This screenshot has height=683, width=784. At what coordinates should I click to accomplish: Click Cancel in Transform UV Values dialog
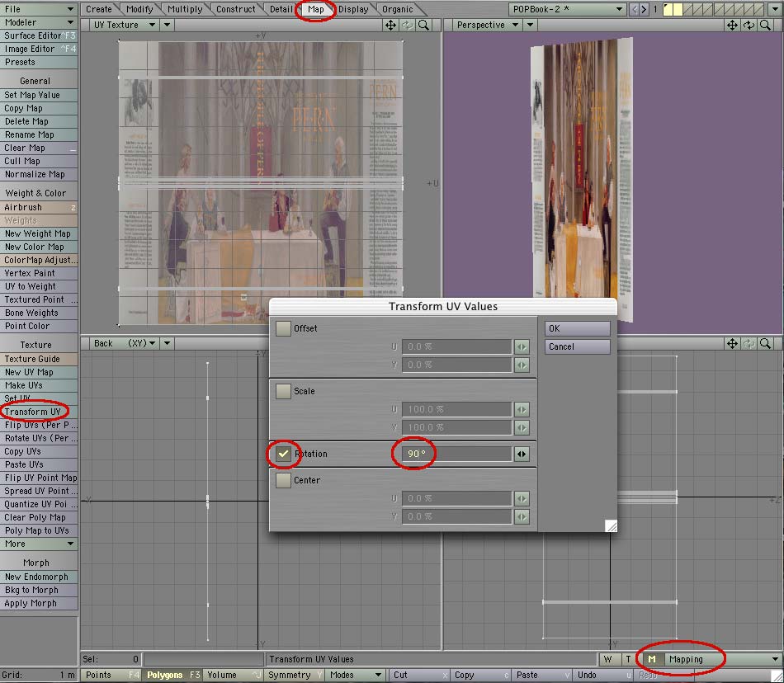point(578,346)
